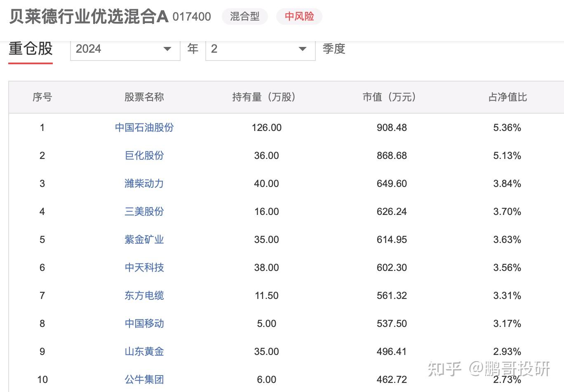The width and height of the screenshot is (564, 392).
Task: Open the 山东黄金 stock link
Action: tap(144, 352)
